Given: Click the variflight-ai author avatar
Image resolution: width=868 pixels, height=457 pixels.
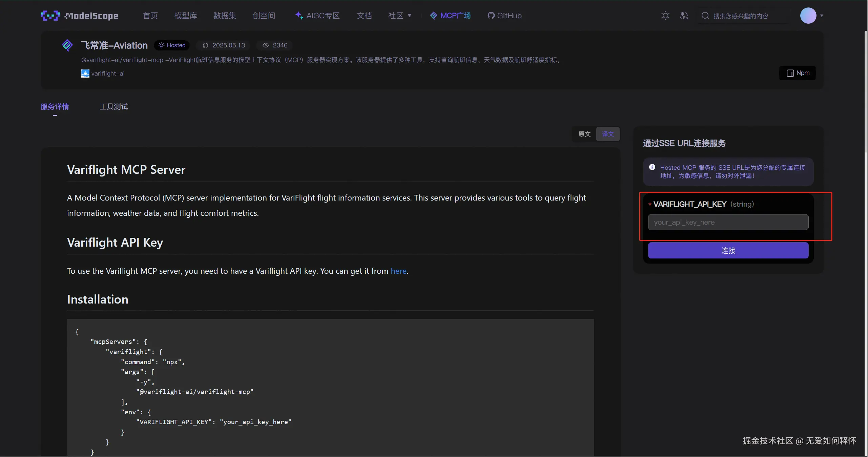Looking at the screenshot, I should pos(85,74).
